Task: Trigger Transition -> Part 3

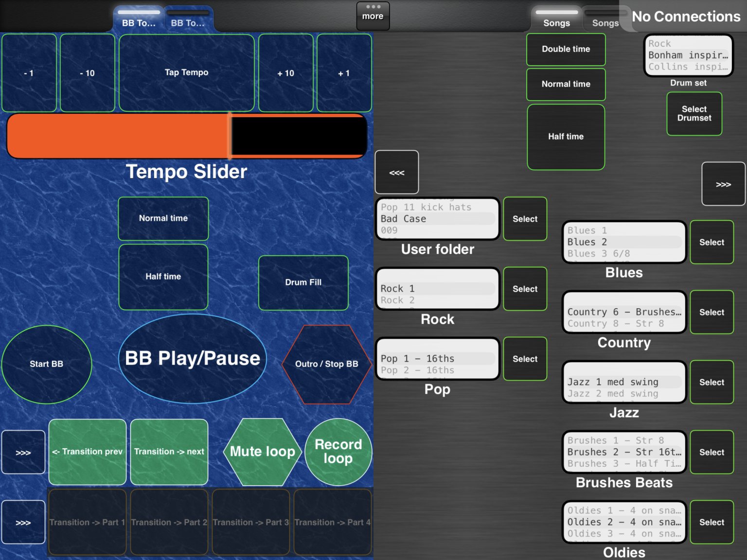Action: pos(251,522)
